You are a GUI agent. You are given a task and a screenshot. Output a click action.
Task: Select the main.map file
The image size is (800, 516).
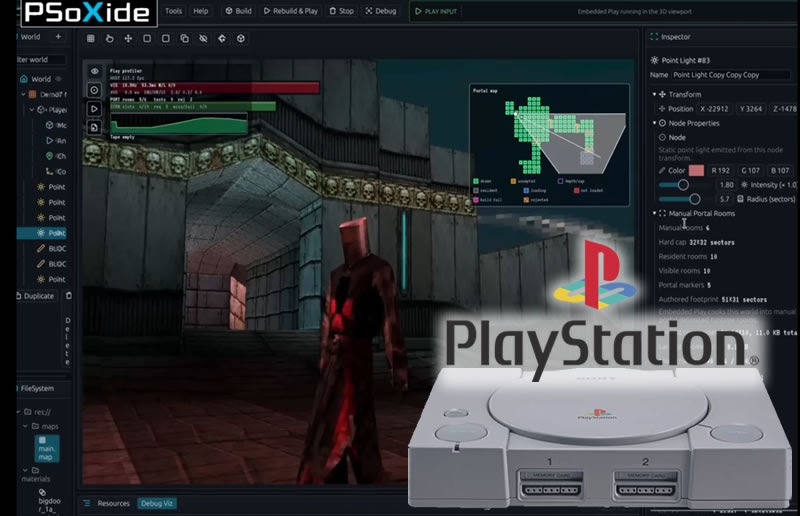[x=46, y=449]
